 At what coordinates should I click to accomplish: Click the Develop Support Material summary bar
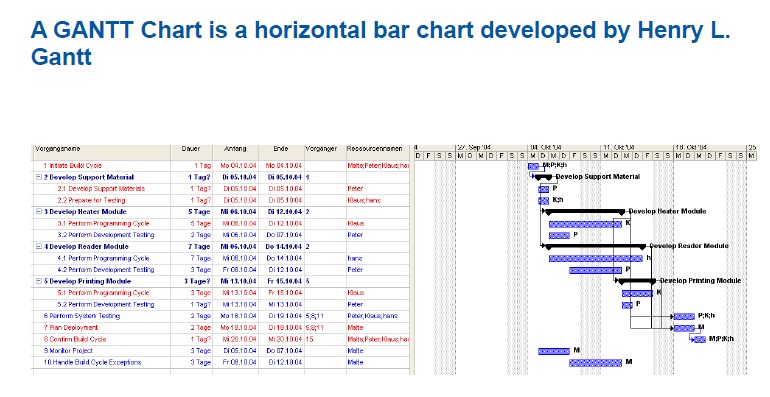click(544, 176)
